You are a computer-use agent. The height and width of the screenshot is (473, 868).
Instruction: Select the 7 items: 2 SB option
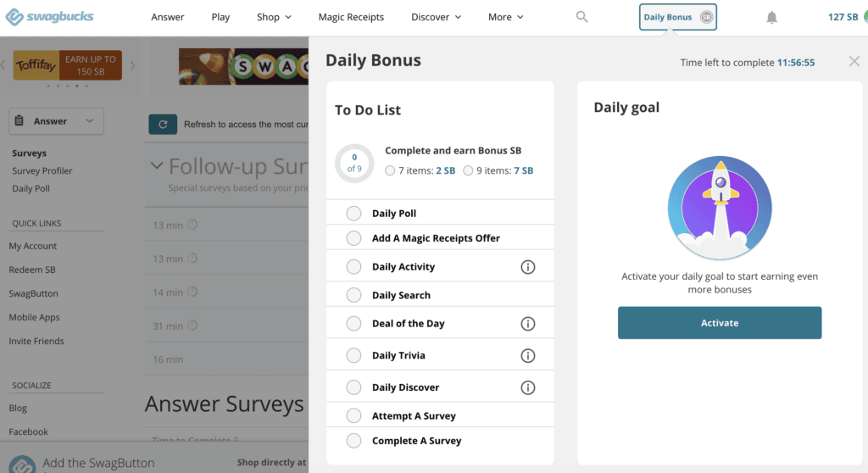(x=390, y=170)
